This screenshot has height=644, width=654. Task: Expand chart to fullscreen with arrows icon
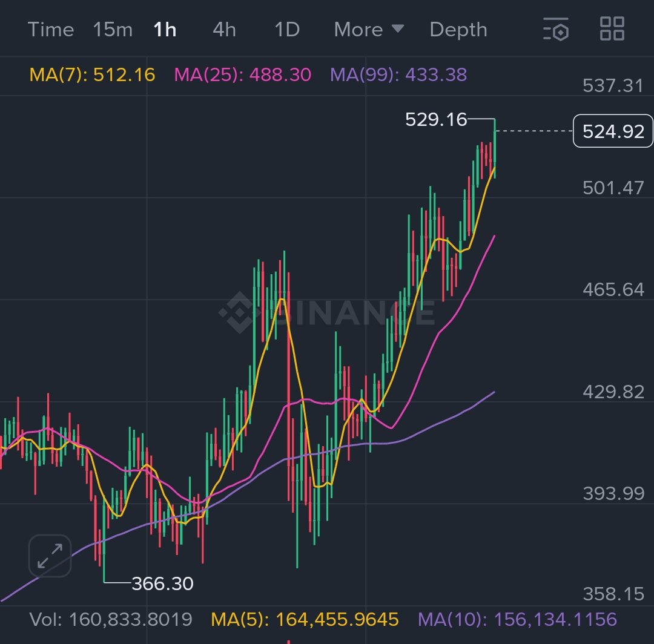[x=50, y=556]
